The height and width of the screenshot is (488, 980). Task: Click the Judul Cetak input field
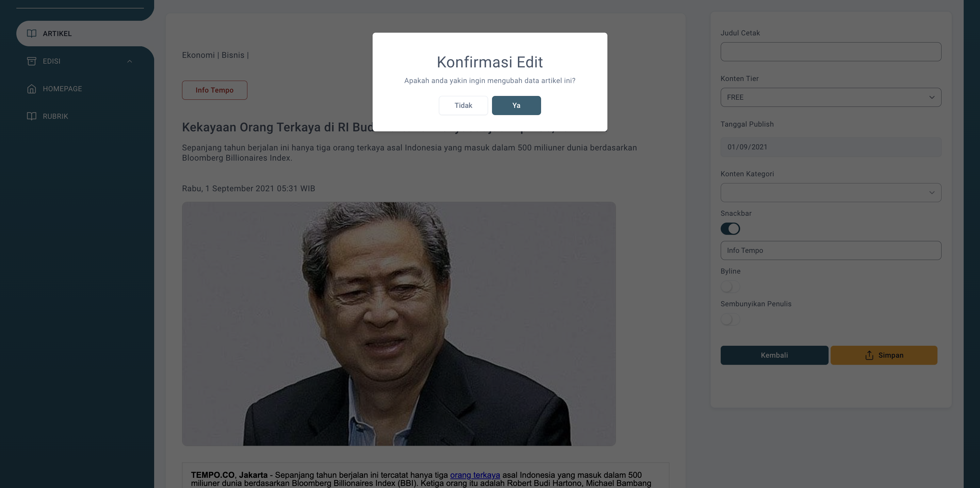[831, 52]
